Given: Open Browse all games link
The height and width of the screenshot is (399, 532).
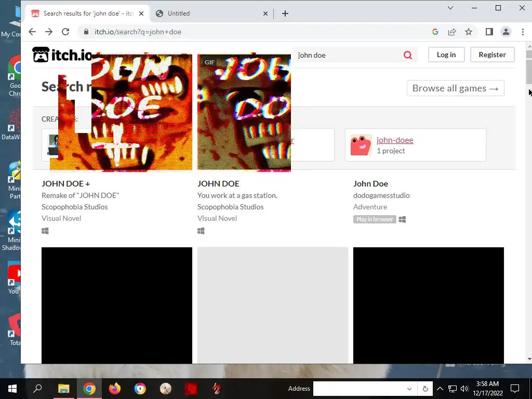Looking at the screenshot, I should tap(455, 88).
